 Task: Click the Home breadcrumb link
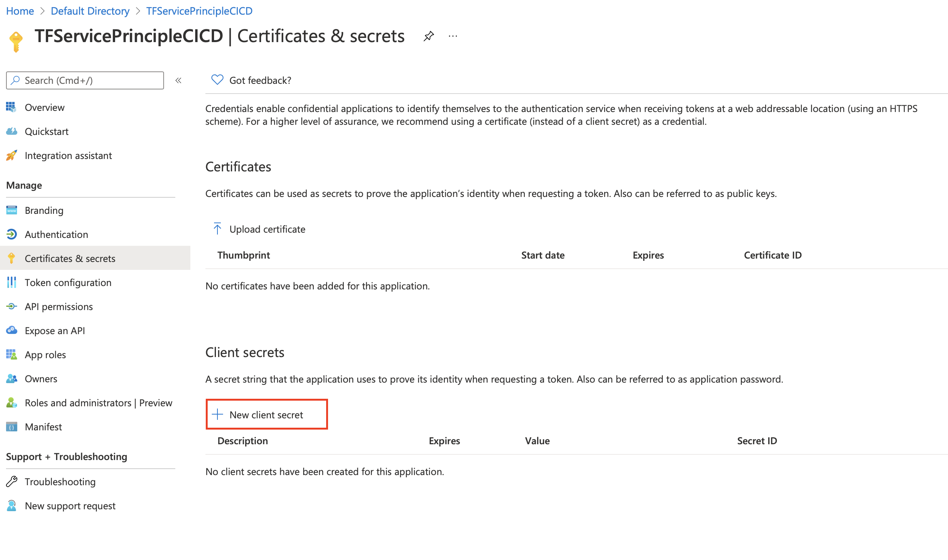tap(20, 11)
